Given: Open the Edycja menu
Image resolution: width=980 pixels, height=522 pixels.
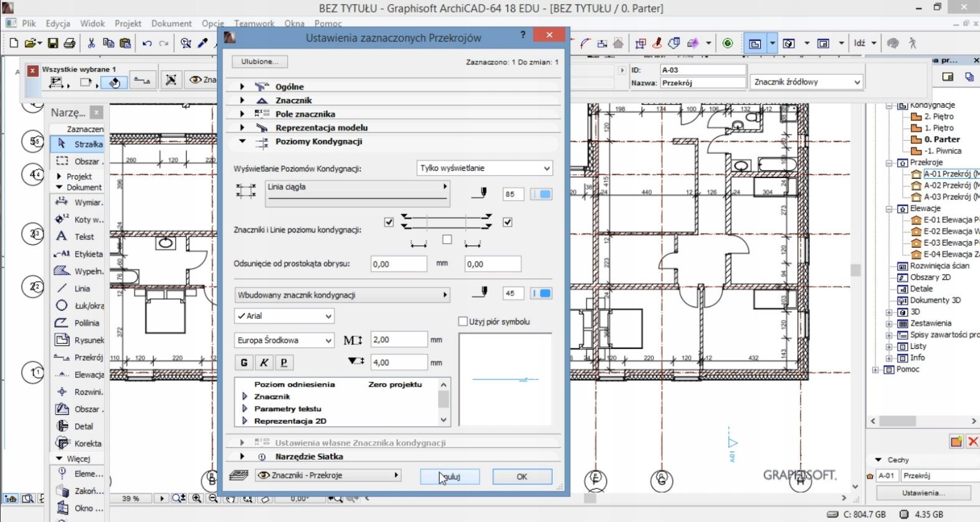Looking at the screenshot, I should [58, 24].
